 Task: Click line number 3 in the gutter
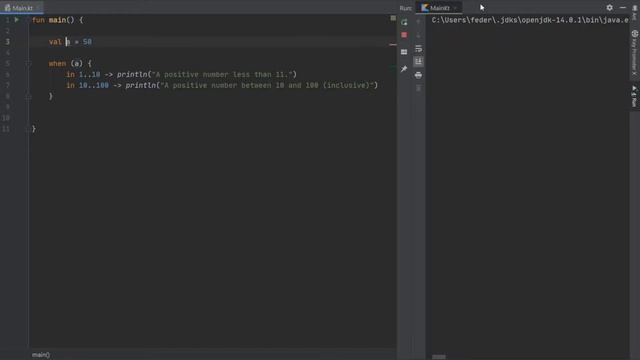(7, 42)
